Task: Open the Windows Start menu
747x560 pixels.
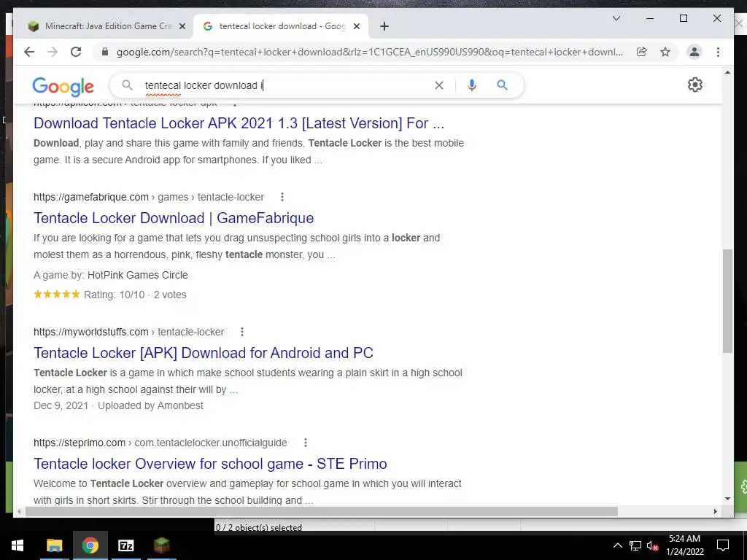Action: pos(18,545)
